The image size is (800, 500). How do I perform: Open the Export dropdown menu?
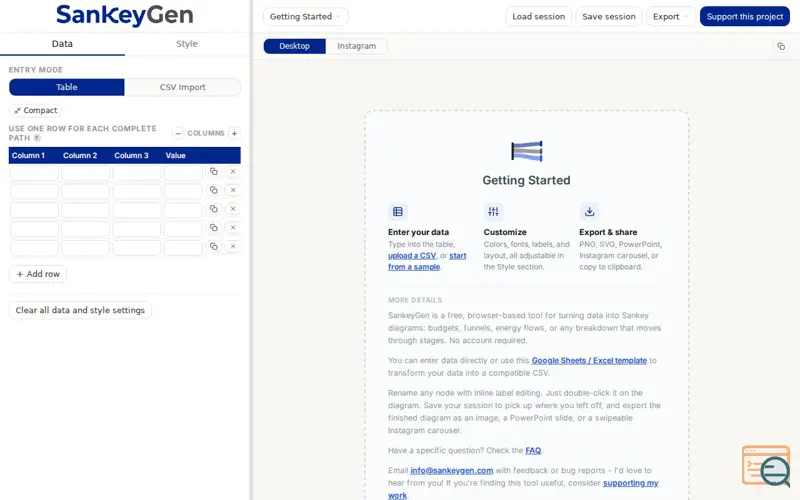tap(670, 16)
